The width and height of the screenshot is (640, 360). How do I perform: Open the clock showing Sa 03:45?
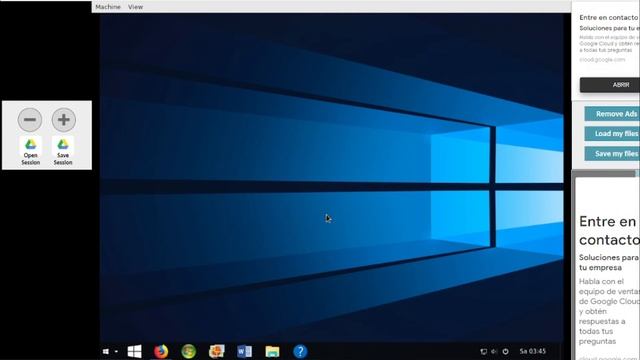[x=532, y=351]
